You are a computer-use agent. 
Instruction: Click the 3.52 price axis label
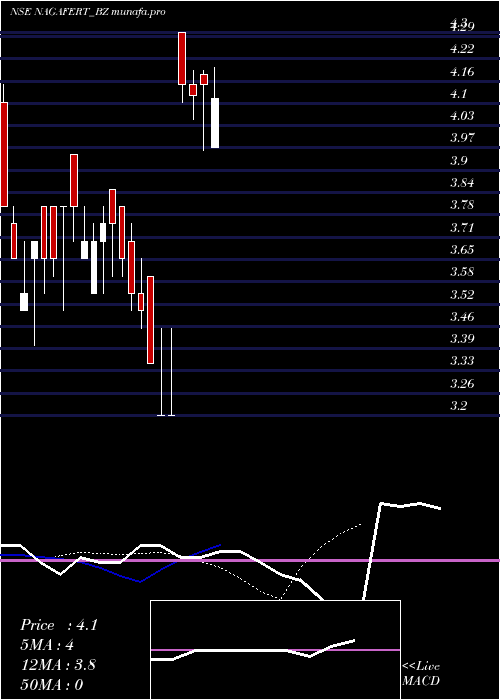click(x=462, y=294)
